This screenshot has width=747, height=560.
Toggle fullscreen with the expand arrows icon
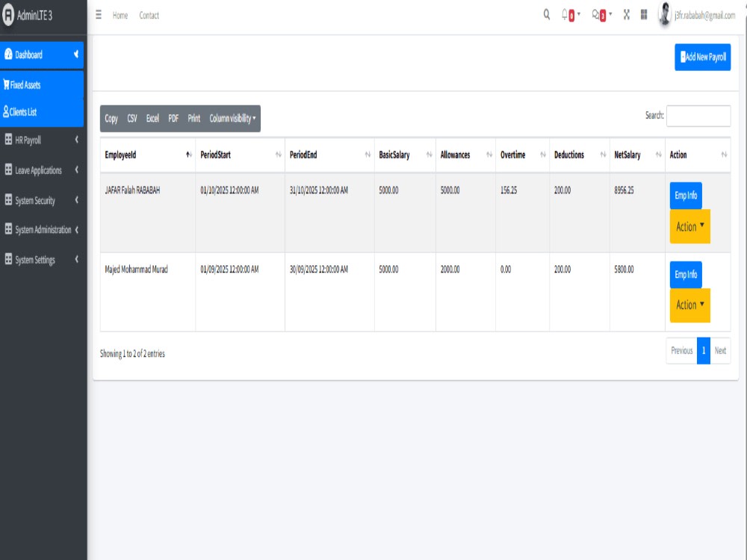(627, 15)
